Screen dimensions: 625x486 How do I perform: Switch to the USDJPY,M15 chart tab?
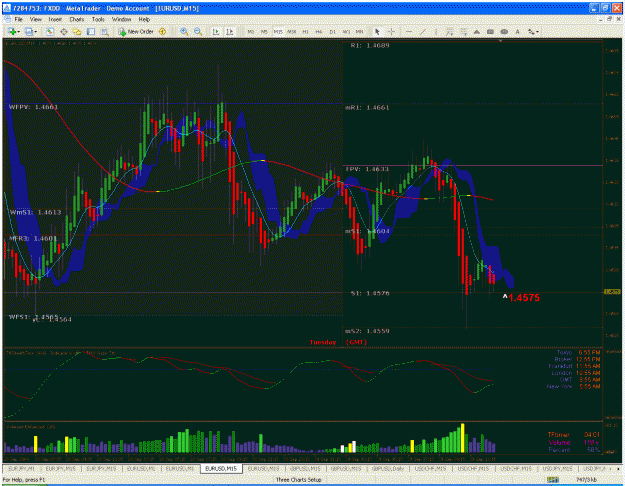[557, 468]
